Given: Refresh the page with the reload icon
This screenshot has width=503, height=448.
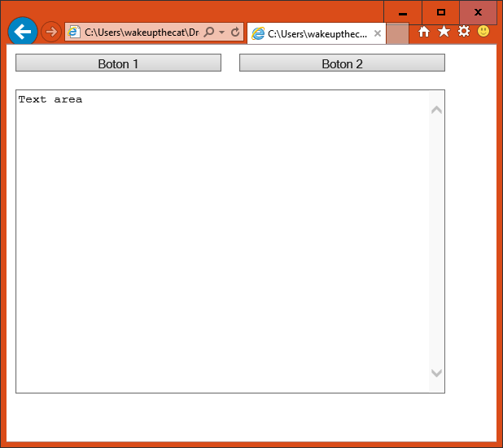Looking at the screenshot, I should coord(235,32).
